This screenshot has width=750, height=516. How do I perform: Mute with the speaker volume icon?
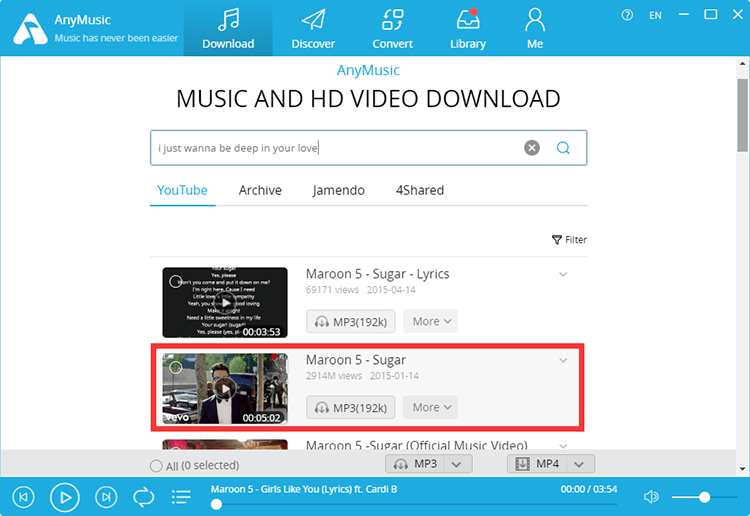651,497
